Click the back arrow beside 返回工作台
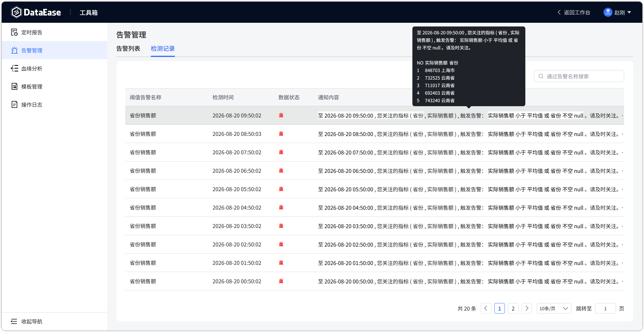 click(x=559, y=12)
